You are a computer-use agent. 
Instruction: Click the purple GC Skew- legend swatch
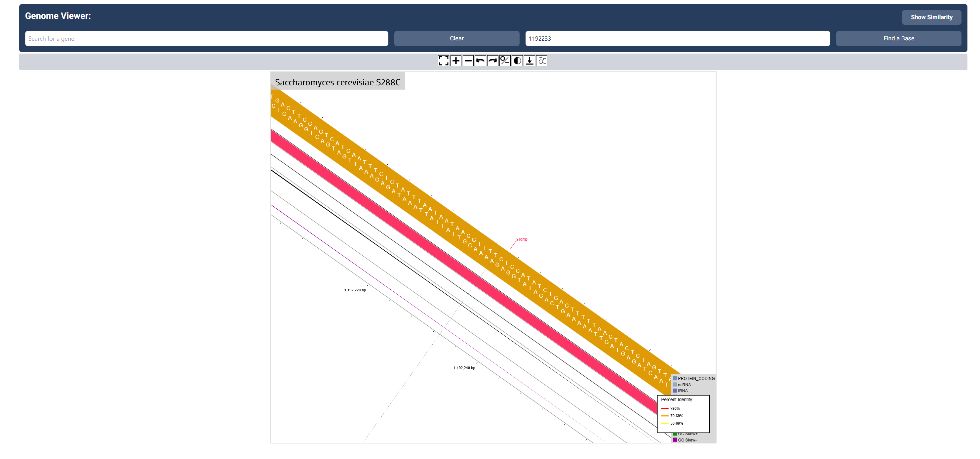coord(675,439)
